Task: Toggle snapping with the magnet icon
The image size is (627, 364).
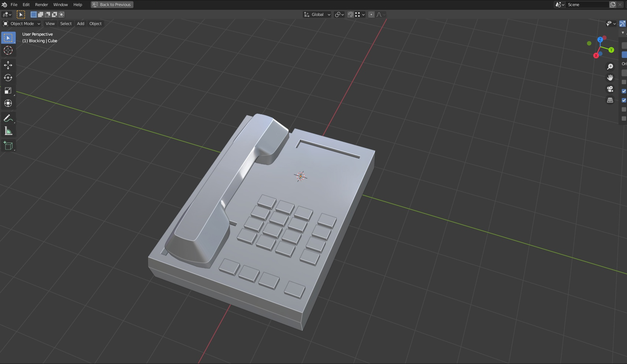Action: (350, 14)
